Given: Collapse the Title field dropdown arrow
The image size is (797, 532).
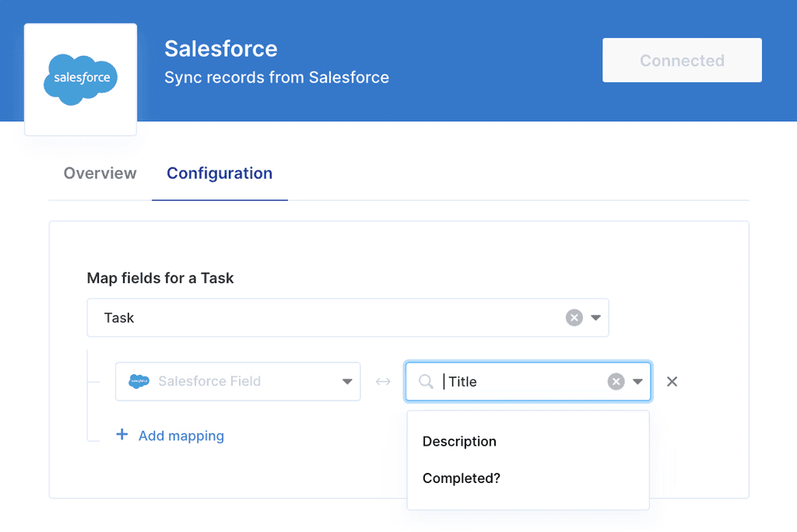Looking at the screenshot, I should tap(637, 381).
